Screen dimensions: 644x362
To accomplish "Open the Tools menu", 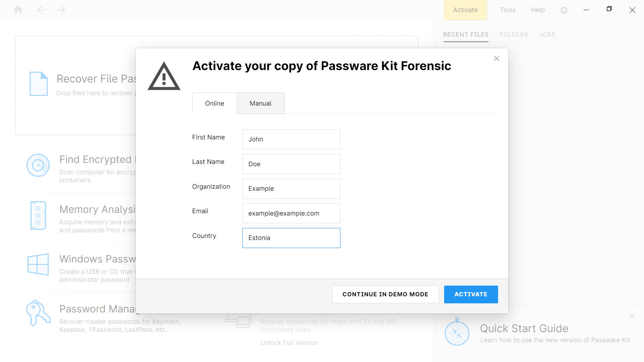I will click(x=507, y=10).
